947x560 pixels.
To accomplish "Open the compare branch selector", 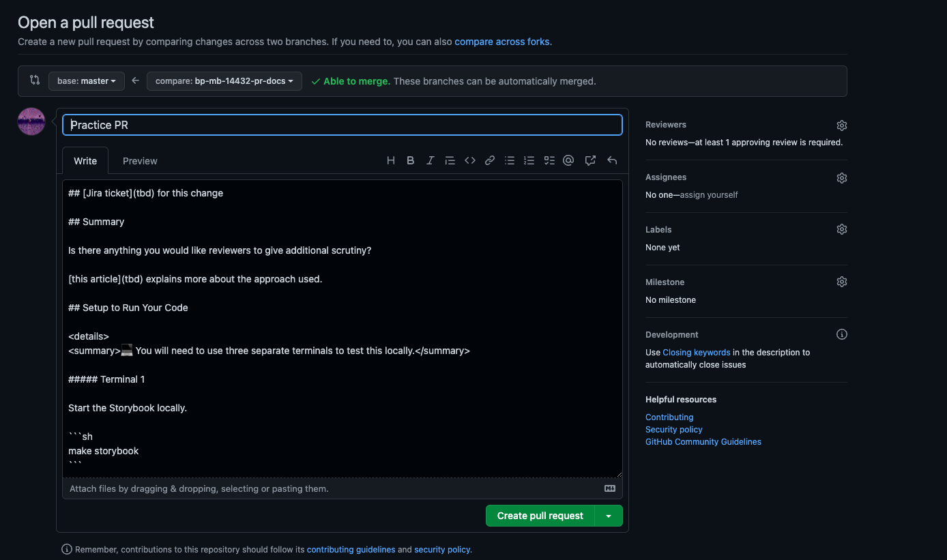I will click(x=224, y=80).
